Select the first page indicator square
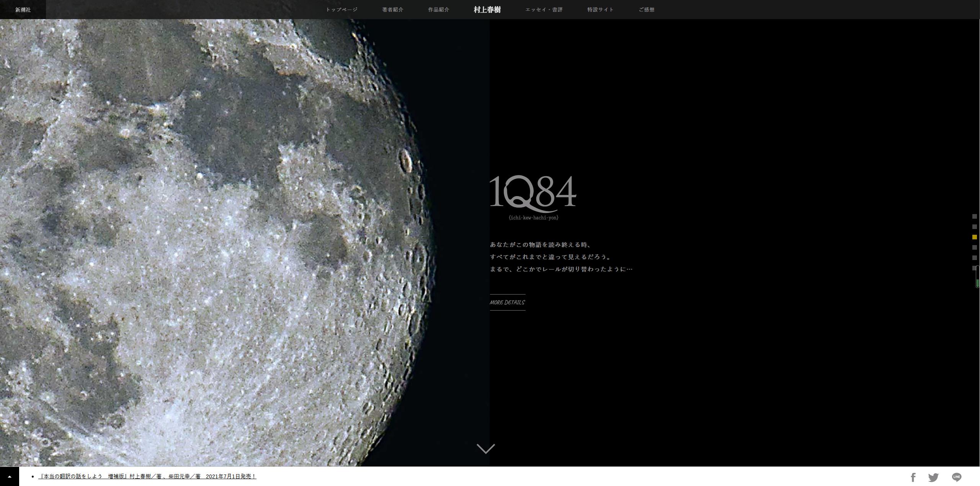Image resolution: width=980 pixels, height=486 pixels. click(975, 216)
